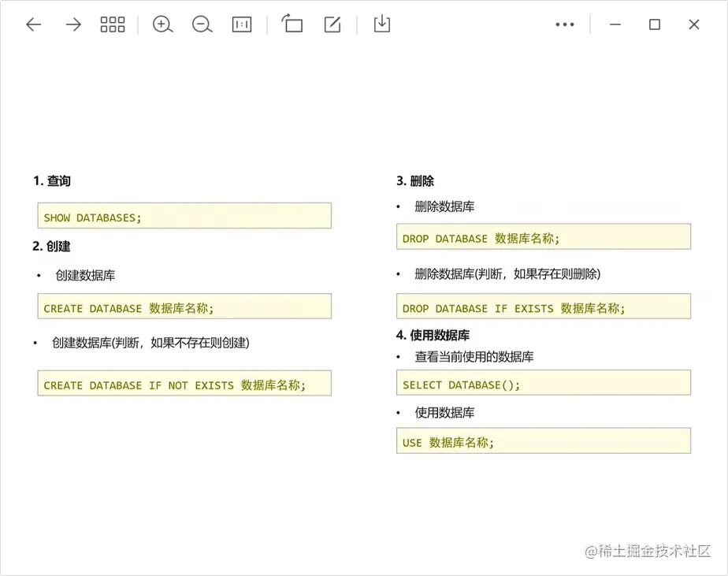Open the more options ellipsis menu
Image resolution: width=728 pixels, height=576 pixels.
(x=565, y=24)
